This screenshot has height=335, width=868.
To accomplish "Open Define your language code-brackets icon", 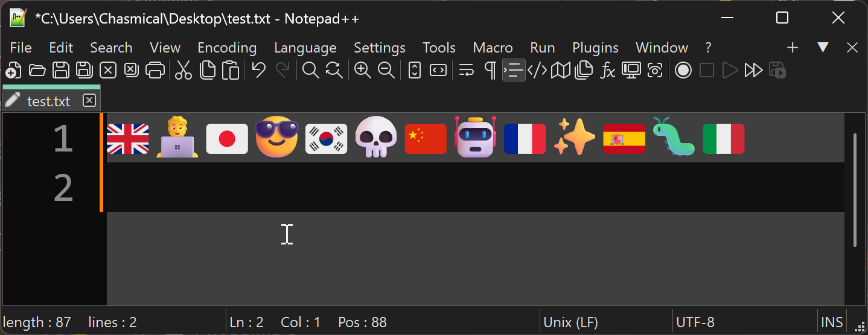I will point(537,71).
